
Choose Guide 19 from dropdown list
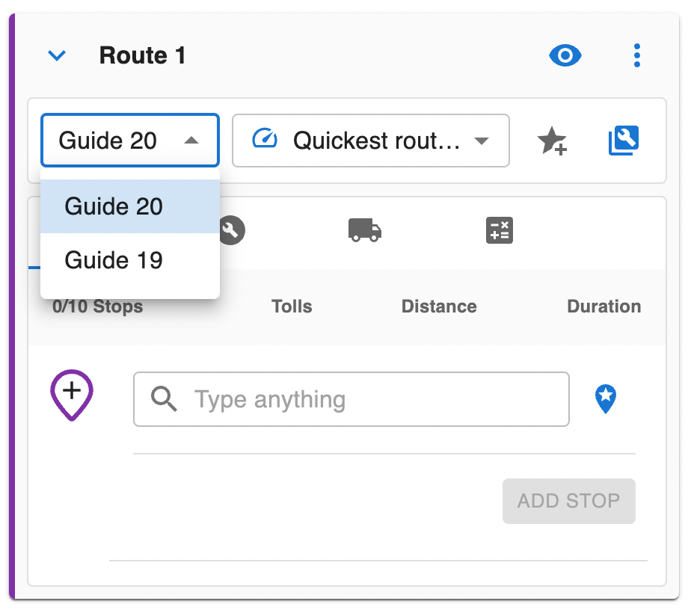(x=130, y=260)
